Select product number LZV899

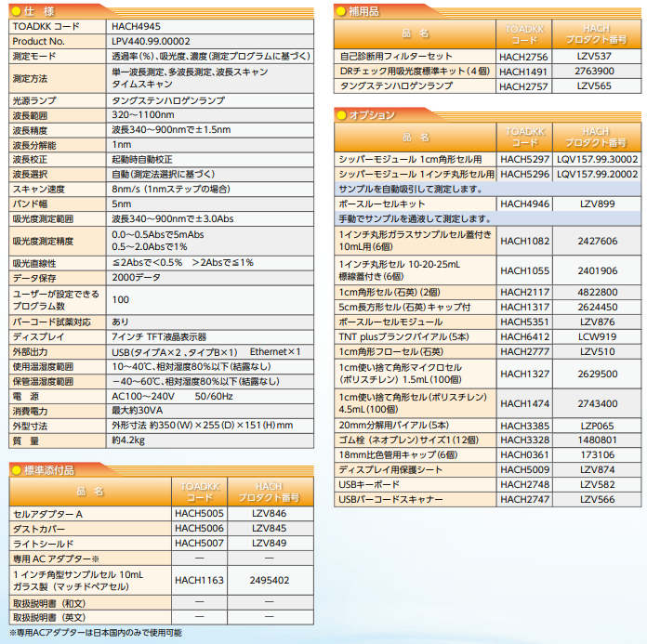(x=596, y=204)
